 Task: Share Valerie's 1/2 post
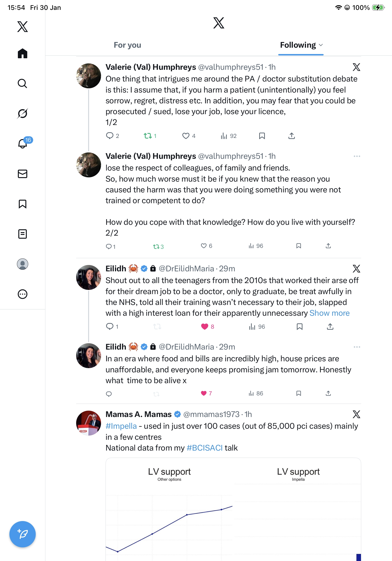pyautogui.click(x=292, y=136)
